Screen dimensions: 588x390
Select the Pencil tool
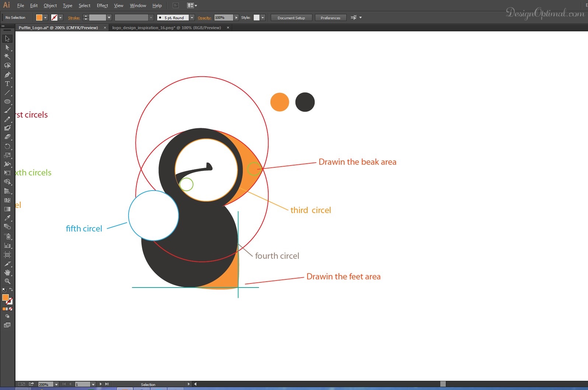pos(7,119)
